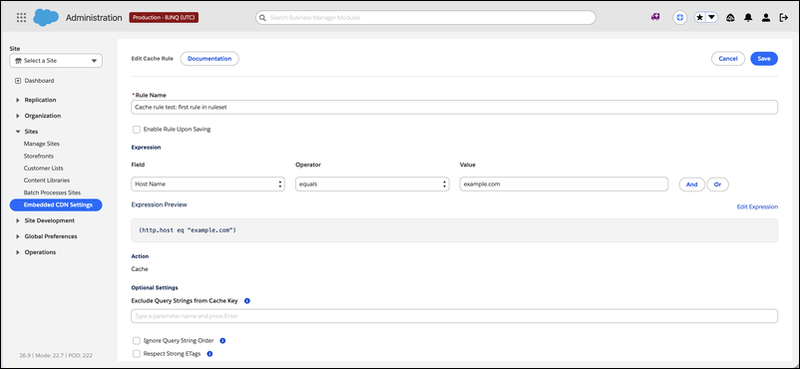Click the log out arrow icon
The image size is (800, 369).
point(784,17)
